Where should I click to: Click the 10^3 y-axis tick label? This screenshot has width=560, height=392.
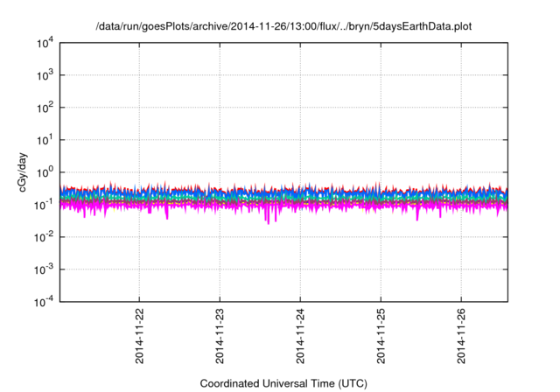pos(45,75)
